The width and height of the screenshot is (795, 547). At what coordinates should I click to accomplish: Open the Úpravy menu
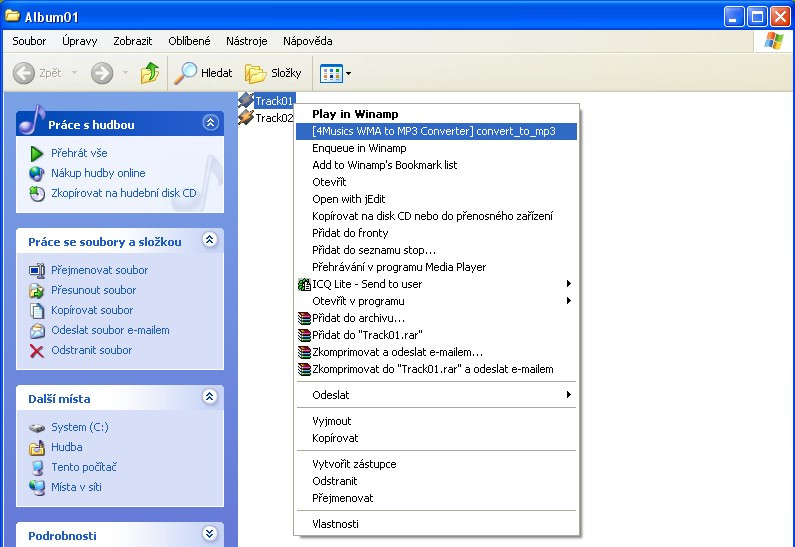click(80, 41)
